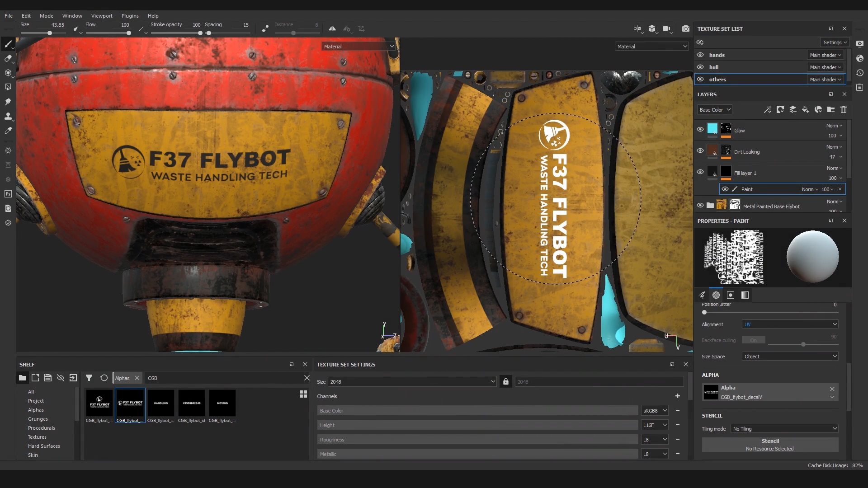Open the texture Size 2048 dropdown
Viewport: 868px width, 488px height.
(412, 382)
